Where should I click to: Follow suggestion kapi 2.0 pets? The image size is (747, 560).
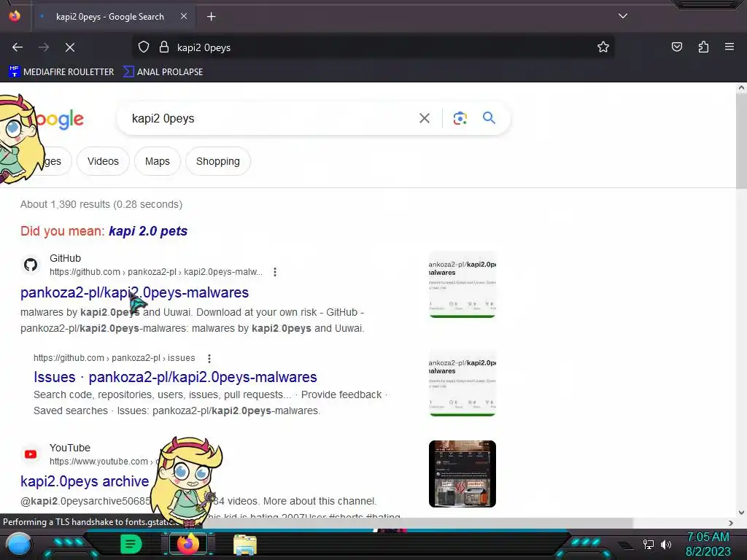pyautogui.click(x=148, y=231)
